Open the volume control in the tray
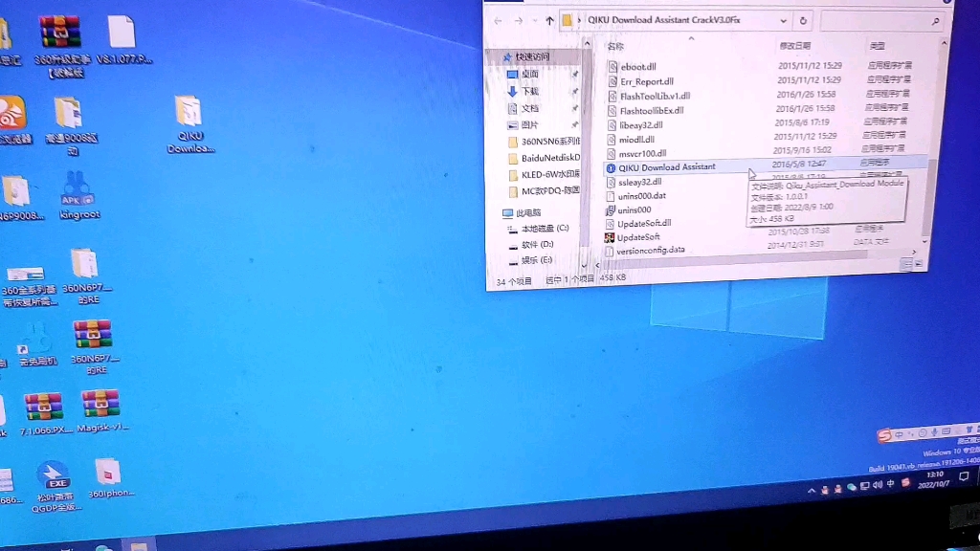Screen dimensions: 980x551 click(878, 485)
